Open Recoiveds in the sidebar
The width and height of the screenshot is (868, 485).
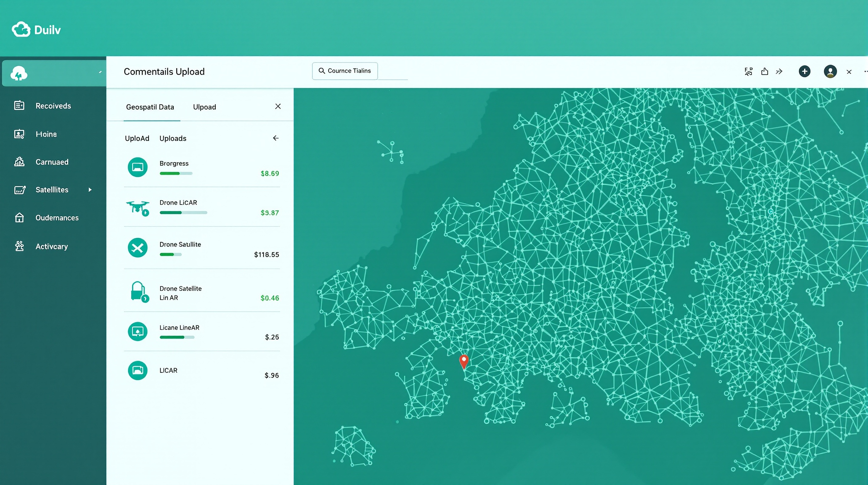(53, 106)
